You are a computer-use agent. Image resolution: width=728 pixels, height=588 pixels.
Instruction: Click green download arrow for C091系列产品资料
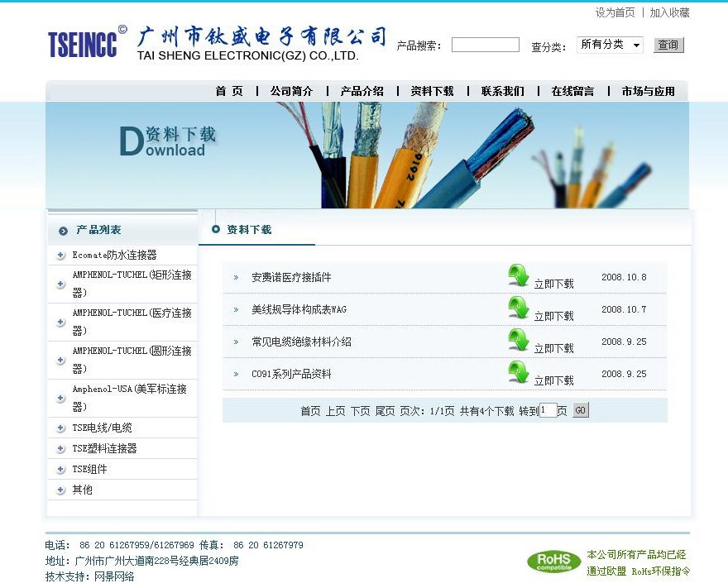518,372
